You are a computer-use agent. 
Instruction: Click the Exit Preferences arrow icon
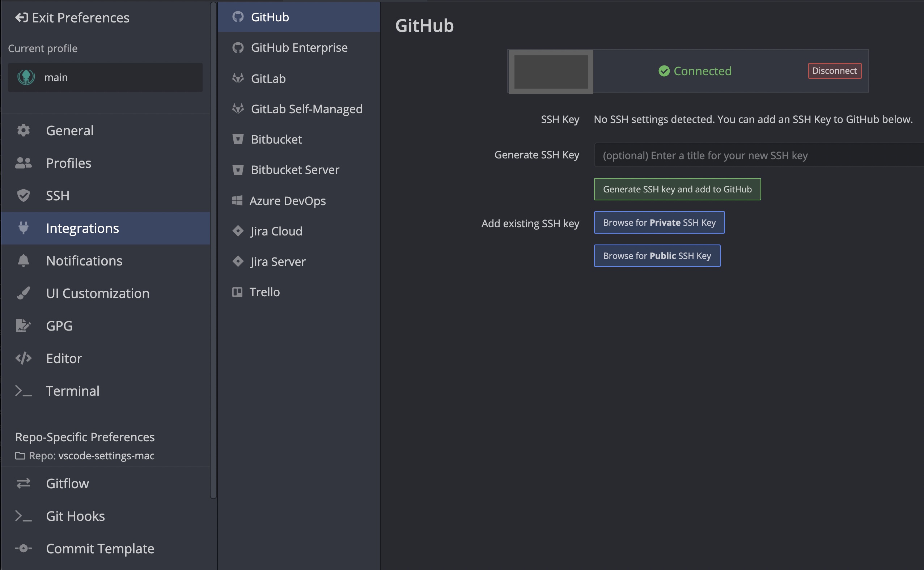click(x=21, y=18)
